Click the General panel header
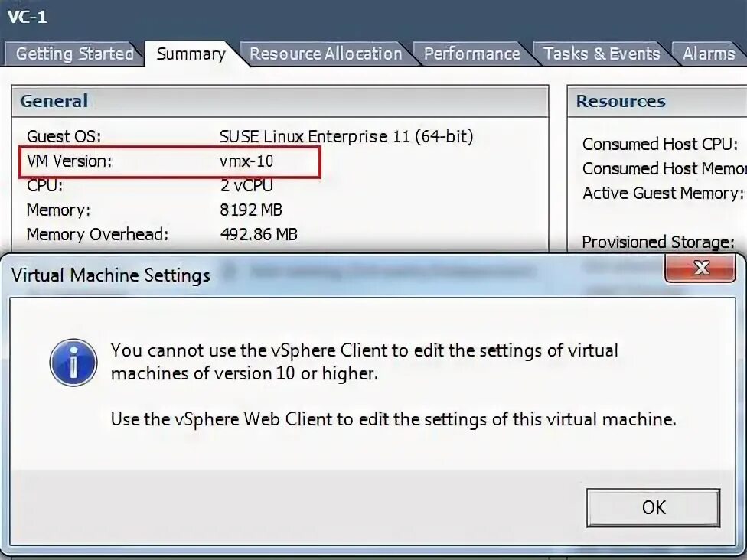The height and width of the screenshot is (560, 747). pos(280,101)
